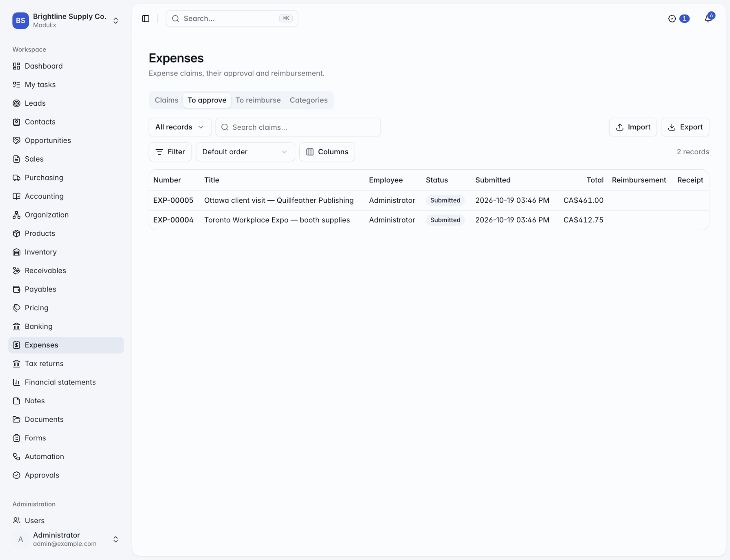This screenshot has height=560, width=730.
Task: Open the Categories tab
Action: click(309, 100)
